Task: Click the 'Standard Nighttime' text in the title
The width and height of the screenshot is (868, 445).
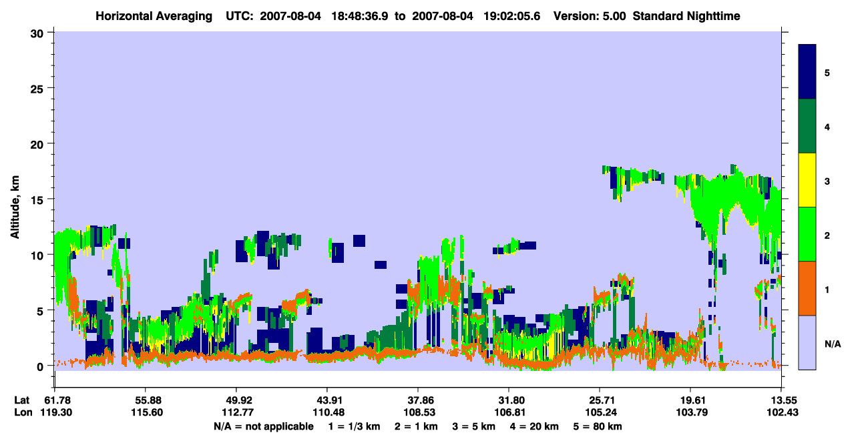Action: [686, 16]
